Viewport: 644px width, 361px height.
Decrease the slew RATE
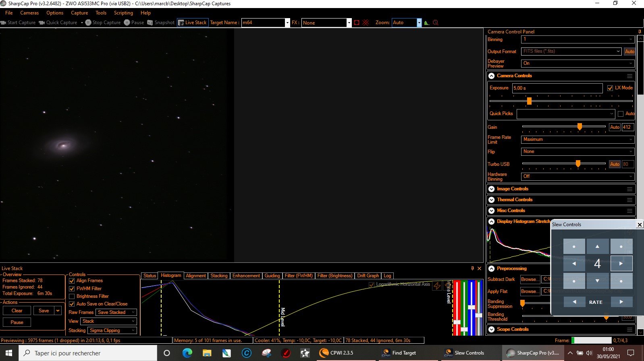(574, 302)
